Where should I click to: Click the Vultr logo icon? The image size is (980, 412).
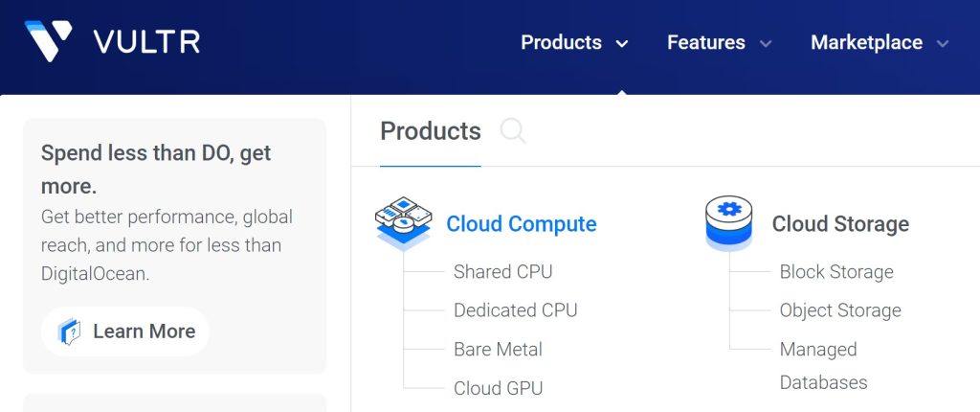point(48,40)
